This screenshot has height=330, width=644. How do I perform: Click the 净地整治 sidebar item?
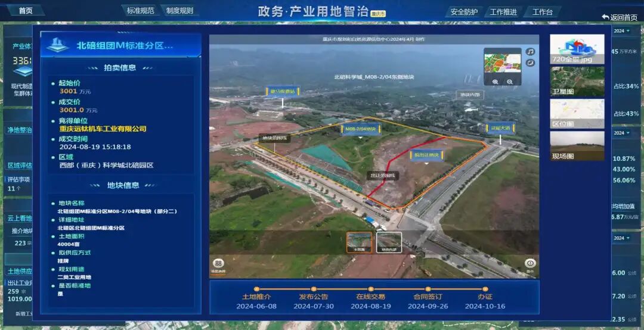click(19, 130)
